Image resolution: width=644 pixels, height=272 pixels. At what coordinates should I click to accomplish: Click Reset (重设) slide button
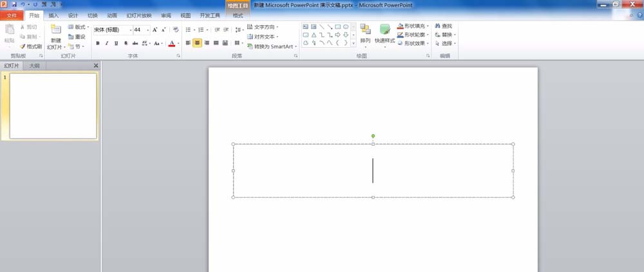(x=77, y=37)
